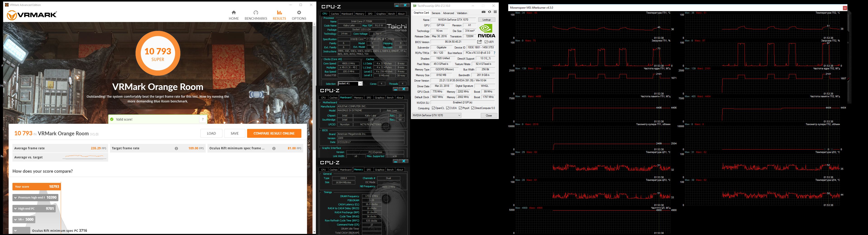
Task: Click the green Valid score checkmark icon
Action: (x=112, y=119)
